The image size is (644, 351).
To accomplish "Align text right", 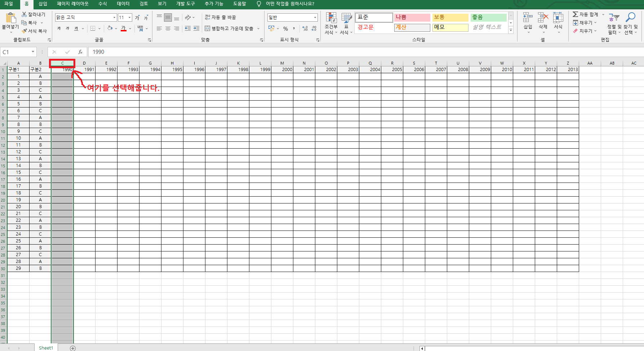I will 177,28.
